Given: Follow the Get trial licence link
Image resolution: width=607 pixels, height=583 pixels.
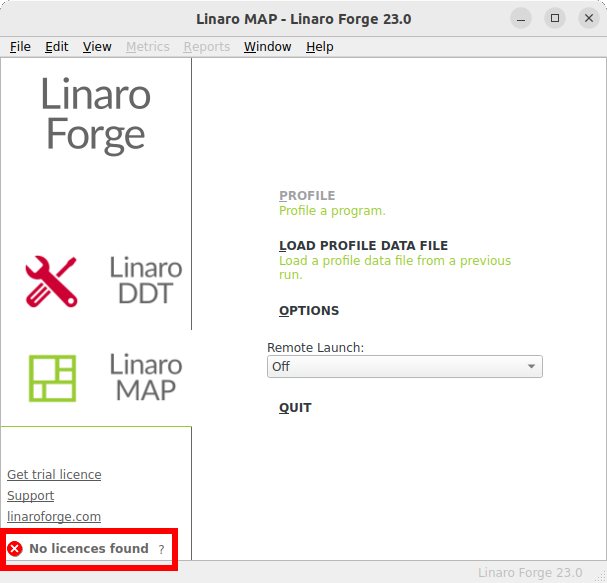Looking at the screenshot, I should (54, 475).
